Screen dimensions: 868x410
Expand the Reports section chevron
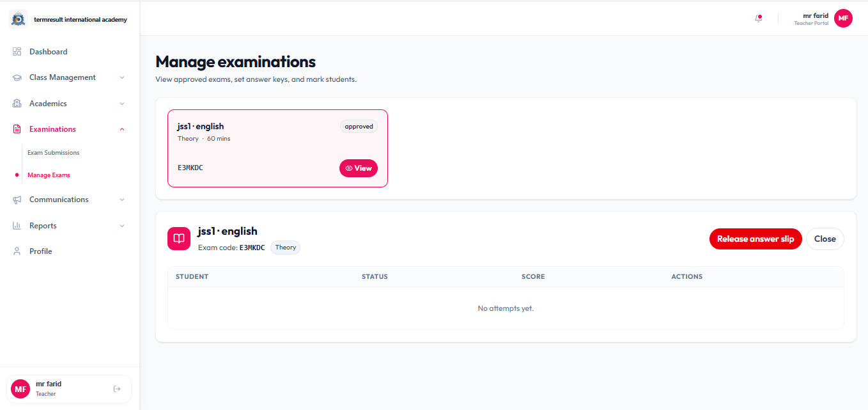[122, 226]
